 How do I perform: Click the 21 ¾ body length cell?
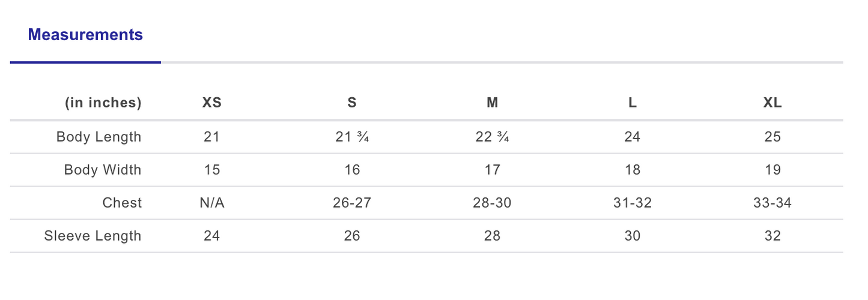352,137
